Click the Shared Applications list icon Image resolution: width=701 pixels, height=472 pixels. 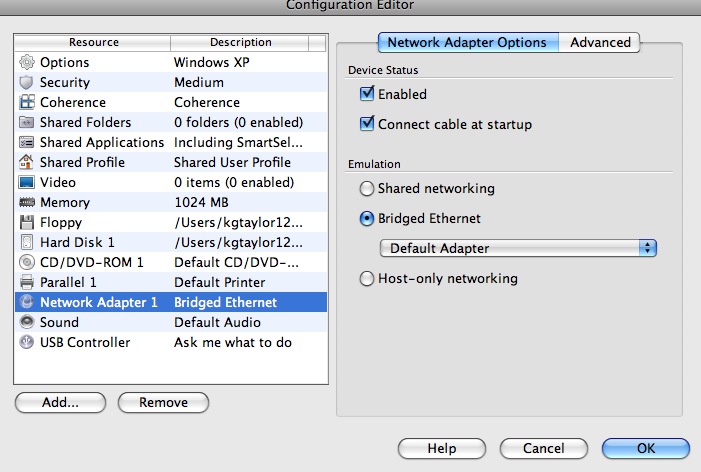click(27, 142)
